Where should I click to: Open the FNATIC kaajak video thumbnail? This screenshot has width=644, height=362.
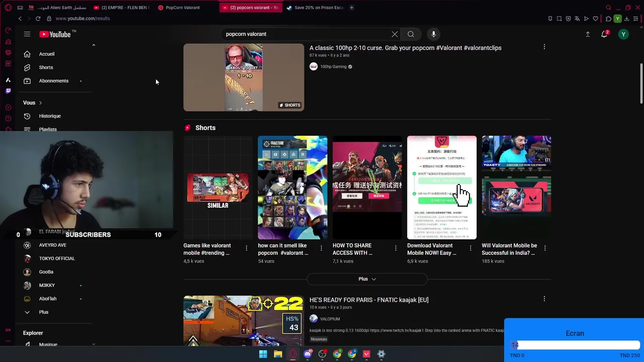(244, 320)
